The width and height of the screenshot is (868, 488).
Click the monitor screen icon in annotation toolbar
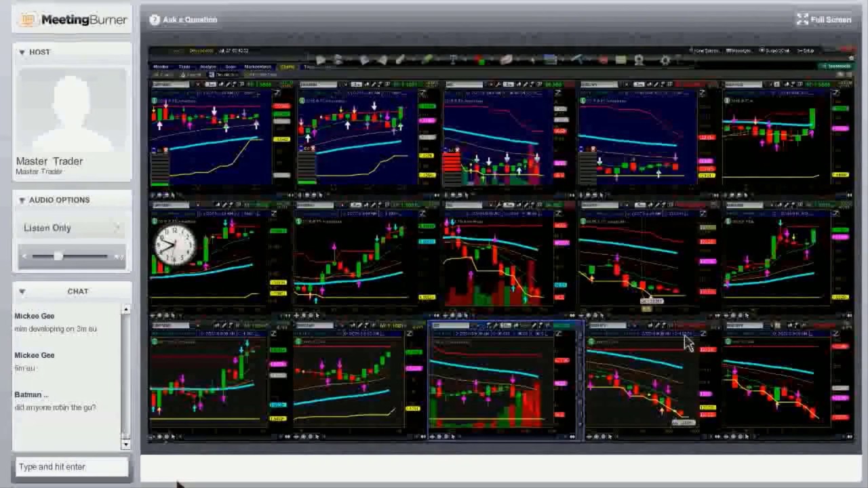click(550, 60)
